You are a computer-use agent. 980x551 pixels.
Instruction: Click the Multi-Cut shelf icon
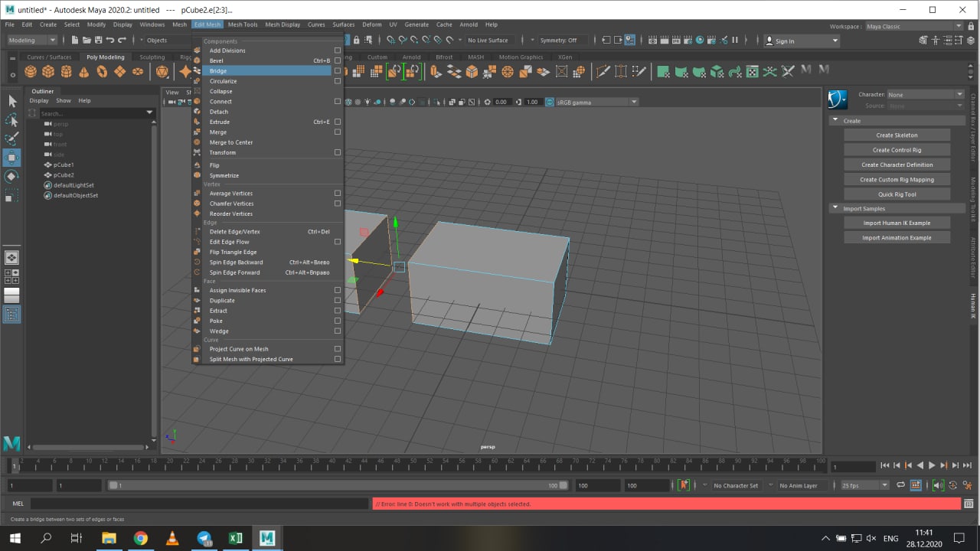603,71
